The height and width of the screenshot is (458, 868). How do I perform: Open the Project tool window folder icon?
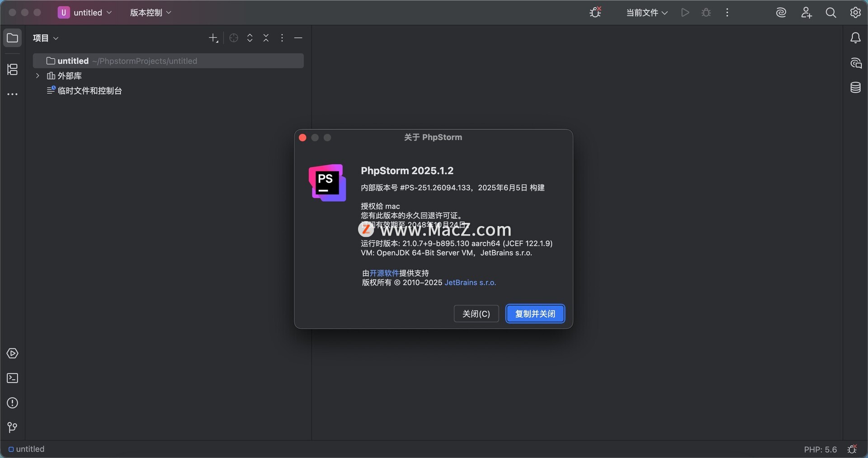12,38
